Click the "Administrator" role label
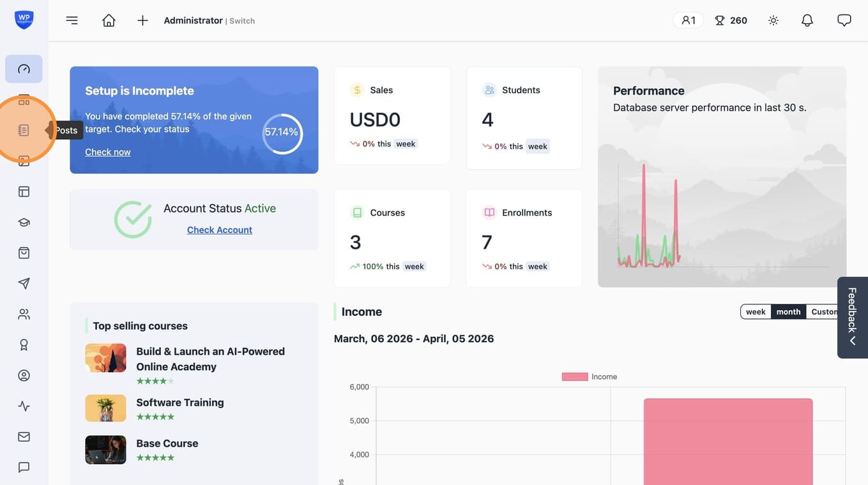 pos(194,20)
